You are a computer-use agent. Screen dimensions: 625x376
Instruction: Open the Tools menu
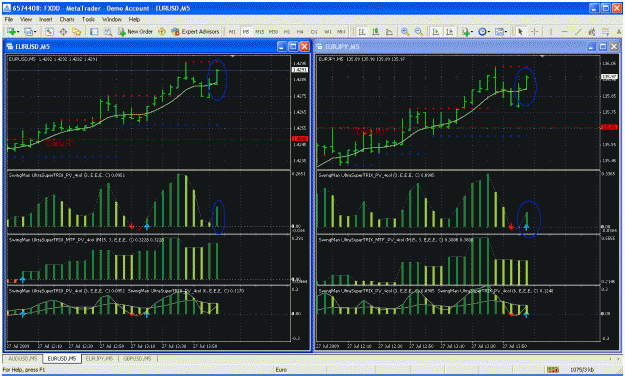click(88, 19)
